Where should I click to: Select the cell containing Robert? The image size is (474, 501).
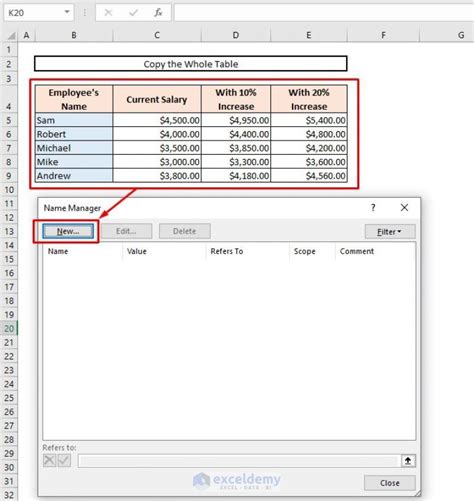pos(74,134)
